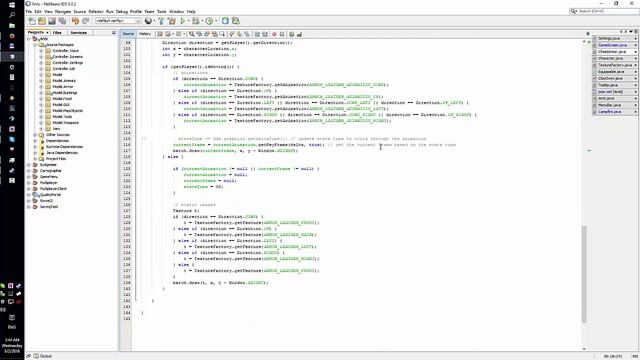Click the Debug Project toolbar icon

[x=196, y=21]
